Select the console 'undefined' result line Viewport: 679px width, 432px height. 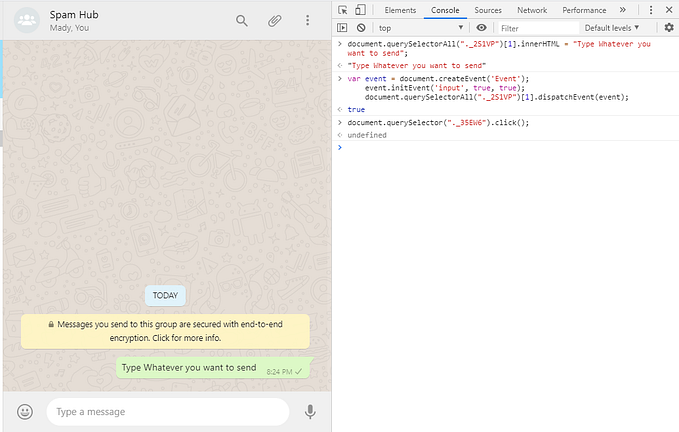point(367,135)
